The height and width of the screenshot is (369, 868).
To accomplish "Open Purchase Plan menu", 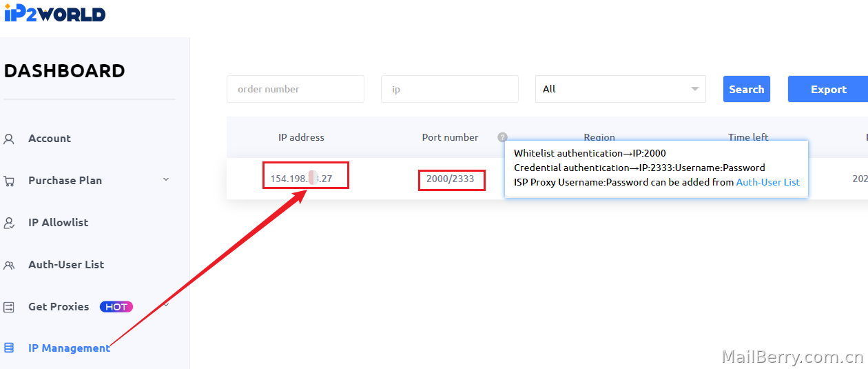I will click(65, 180).
